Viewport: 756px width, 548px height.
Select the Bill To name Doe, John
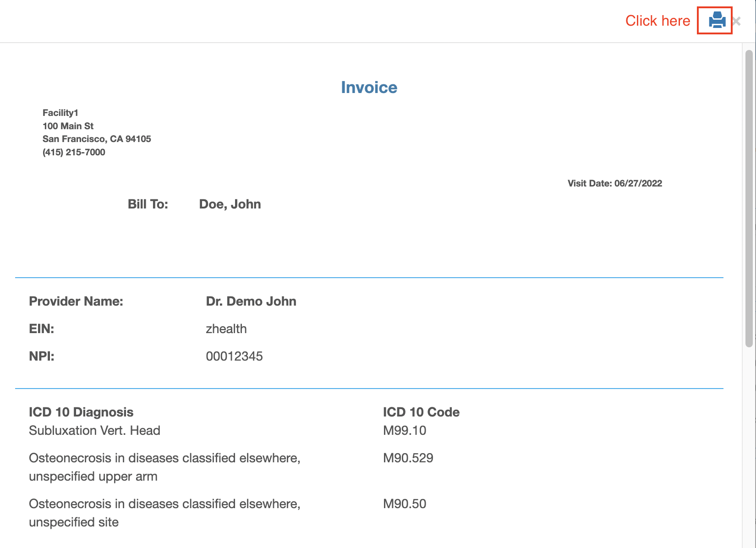[x=230, y=204]
